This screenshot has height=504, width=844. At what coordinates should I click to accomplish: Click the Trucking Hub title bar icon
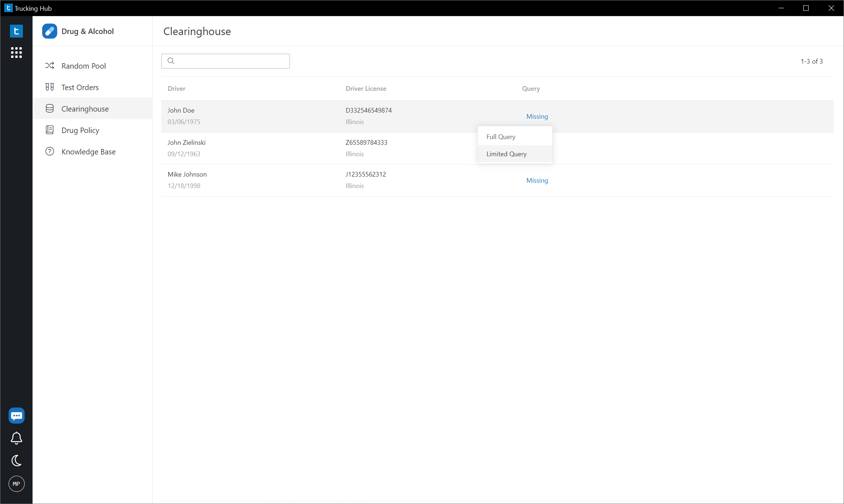coord(9,8)
